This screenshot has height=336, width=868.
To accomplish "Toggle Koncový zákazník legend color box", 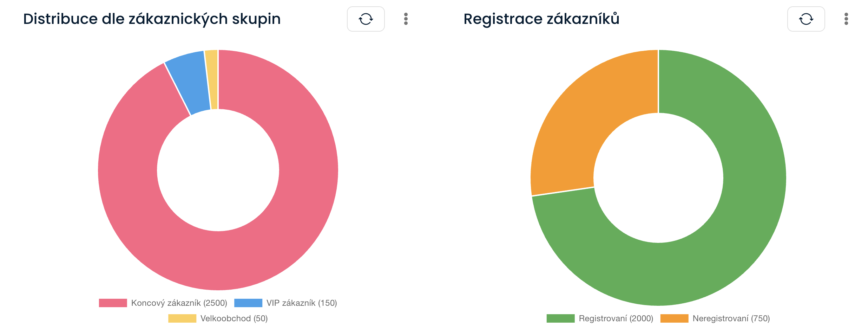I will [113, 303].
